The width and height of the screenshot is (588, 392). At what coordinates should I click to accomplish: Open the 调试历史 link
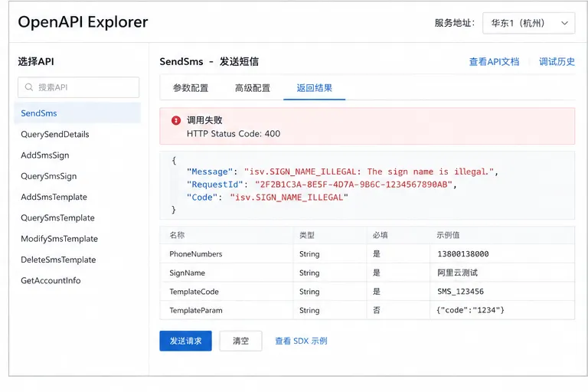coord(557,62)
